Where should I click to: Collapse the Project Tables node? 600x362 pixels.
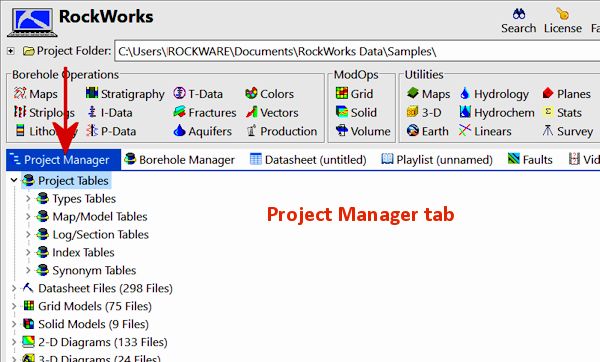pyautogui.click(x=14, y=180)
